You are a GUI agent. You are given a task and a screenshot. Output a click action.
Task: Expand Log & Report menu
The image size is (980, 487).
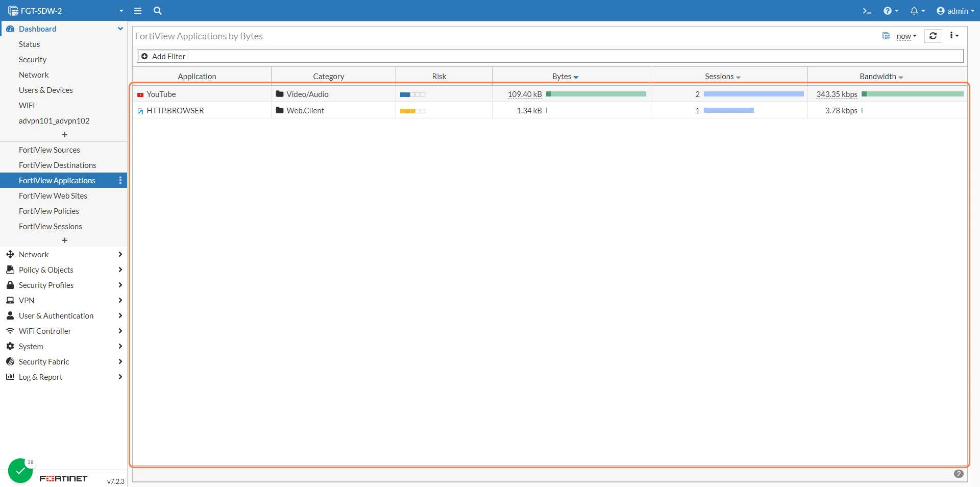[64, 377]
